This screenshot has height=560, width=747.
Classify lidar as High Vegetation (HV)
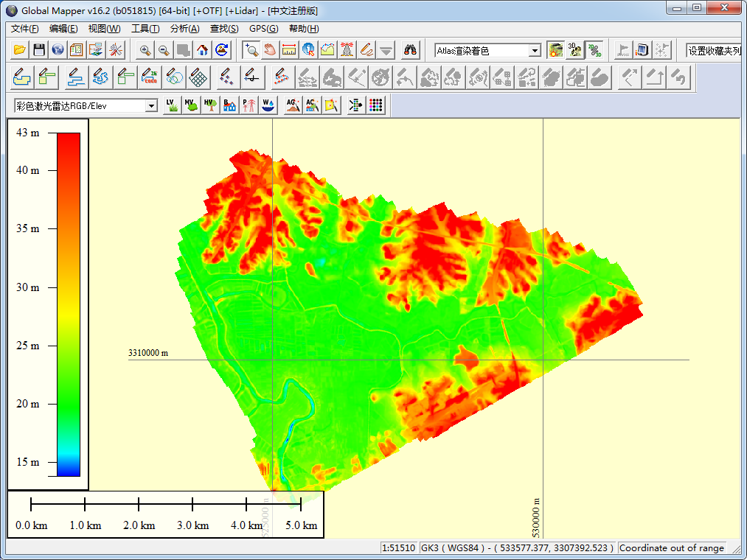[x=210, y=105]
